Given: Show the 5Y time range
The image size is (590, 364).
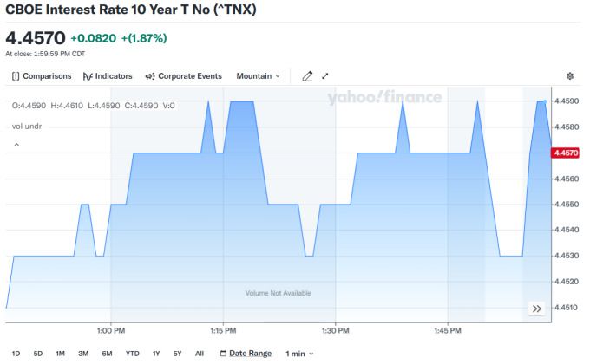Looking at the screenshot, I should 177,354.
